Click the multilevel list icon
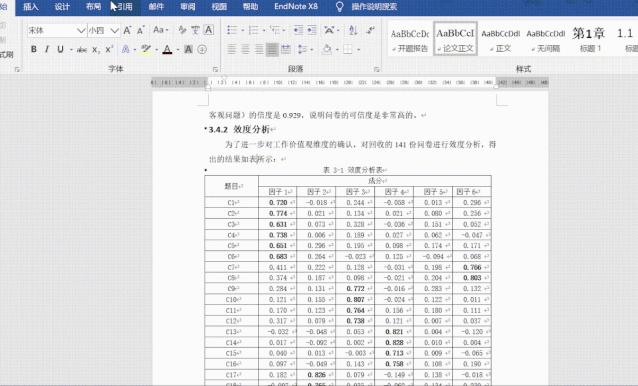 (x=275, y=30)
